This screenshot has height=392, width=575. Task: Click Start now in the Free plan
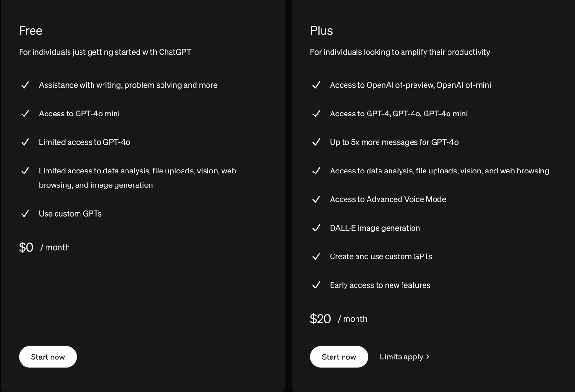(48, 357)
